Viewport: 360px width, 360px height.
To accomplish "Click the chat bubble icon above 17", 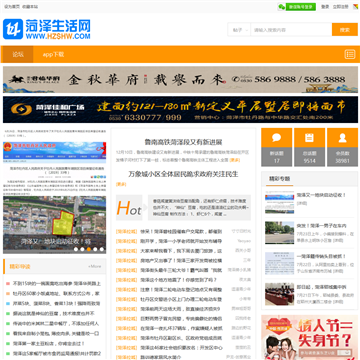I will point(276,138).
